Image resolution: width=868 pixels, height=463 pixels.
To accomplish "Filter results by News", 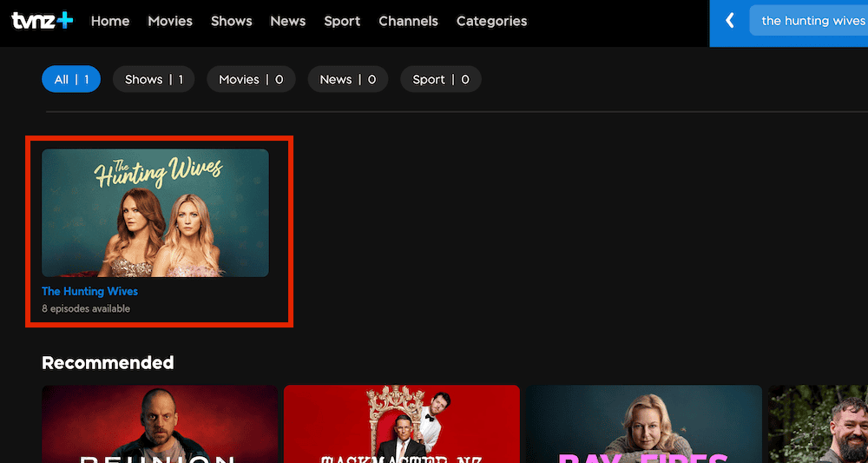I will click(x=348, y=79).
